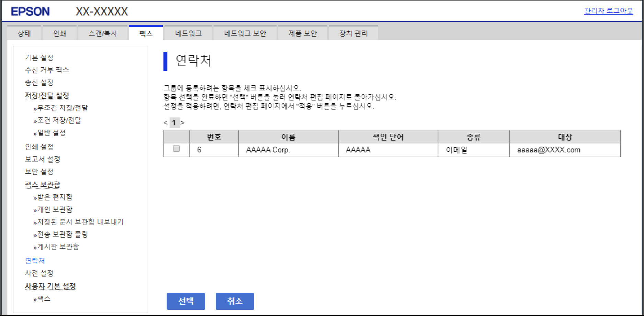Switch to the 상태 tab
644x316 pixels.
[x=24, y=33]
